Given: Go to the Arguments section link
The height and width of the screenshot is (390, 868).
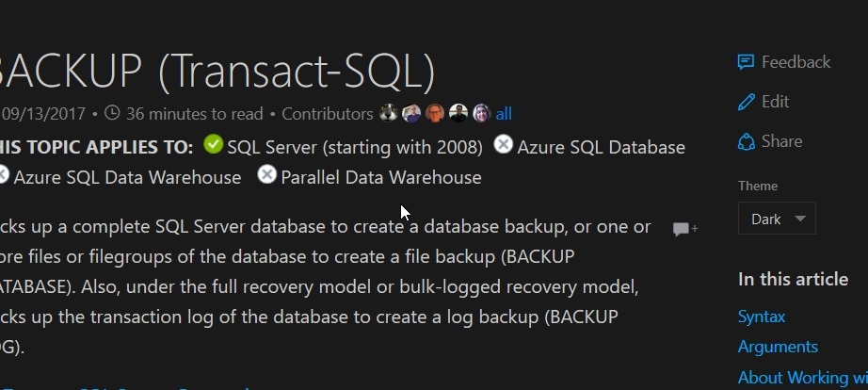Looking at the screenshot, I should click(778, 347).
